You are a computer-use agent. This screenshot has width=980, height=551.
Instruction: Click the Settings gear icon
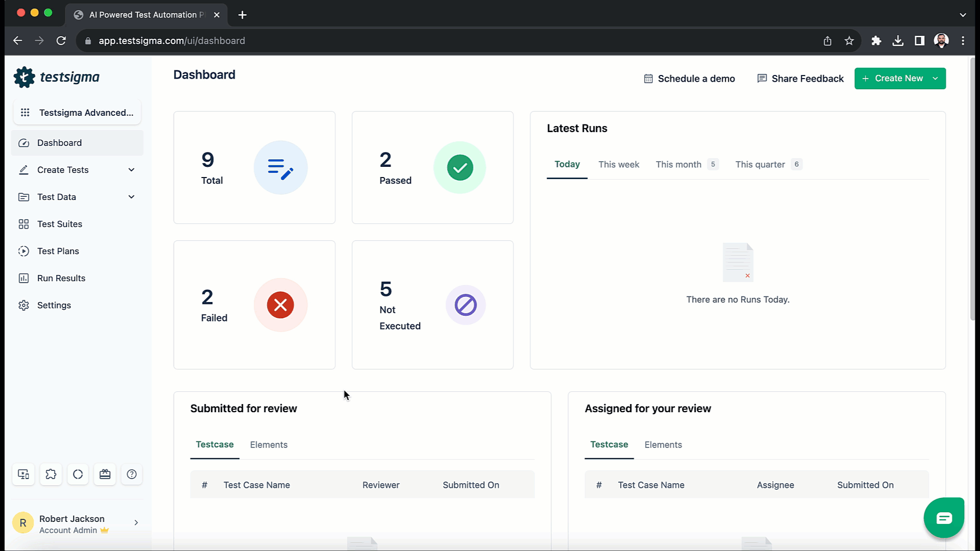[x=23, y=305]
